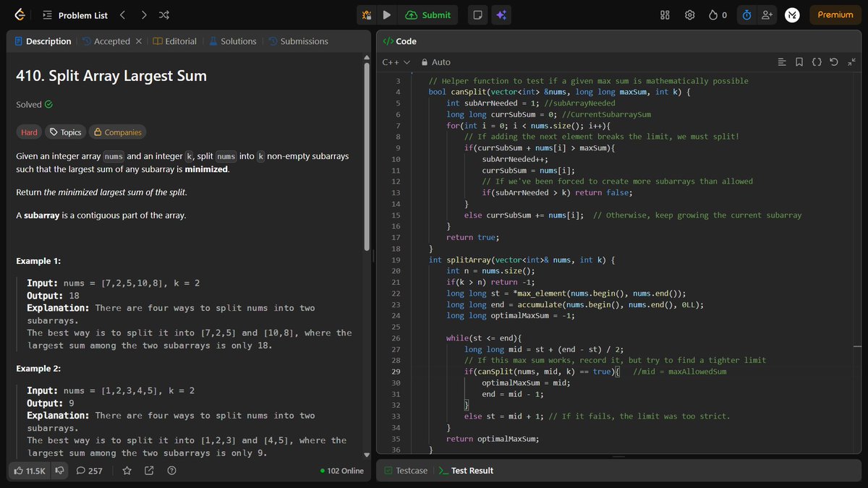
Task: Open the debugger icon
Action: click(367, 14)
